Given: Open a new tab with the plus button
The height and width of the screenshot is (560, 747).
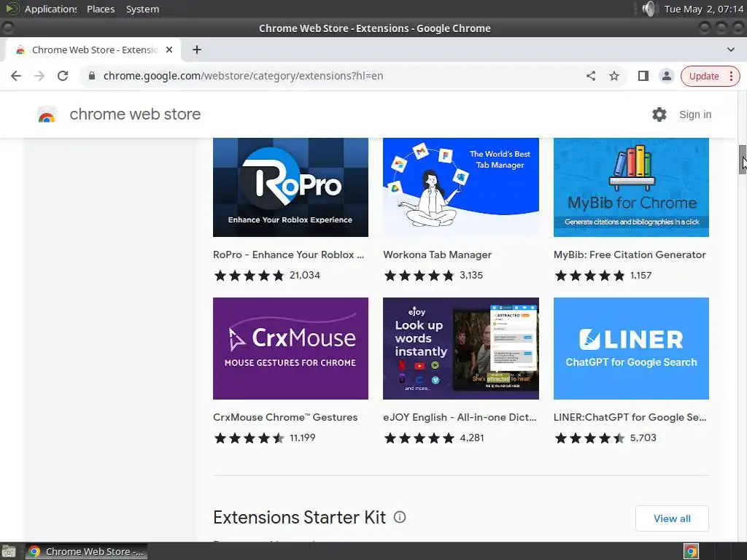Looking at the screenshot, I should 197,50.
